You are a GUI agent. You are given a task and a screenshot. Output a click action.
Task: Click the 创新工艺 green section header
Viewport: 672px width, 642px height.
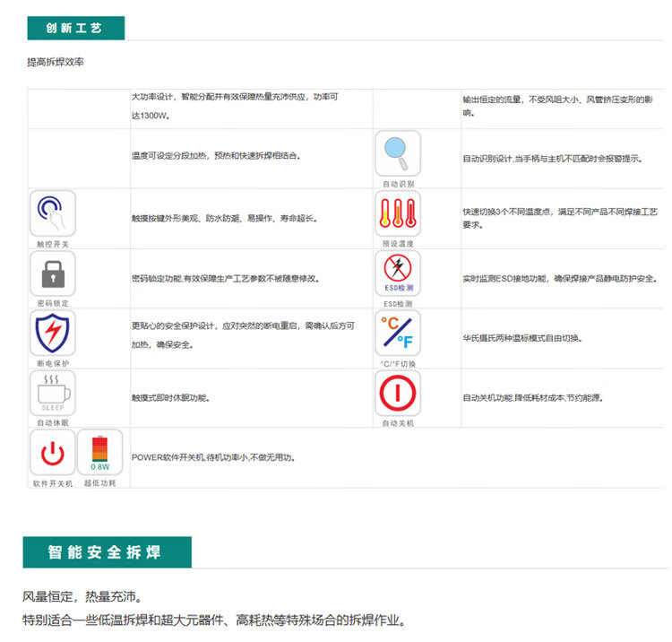tap(74, 28)
